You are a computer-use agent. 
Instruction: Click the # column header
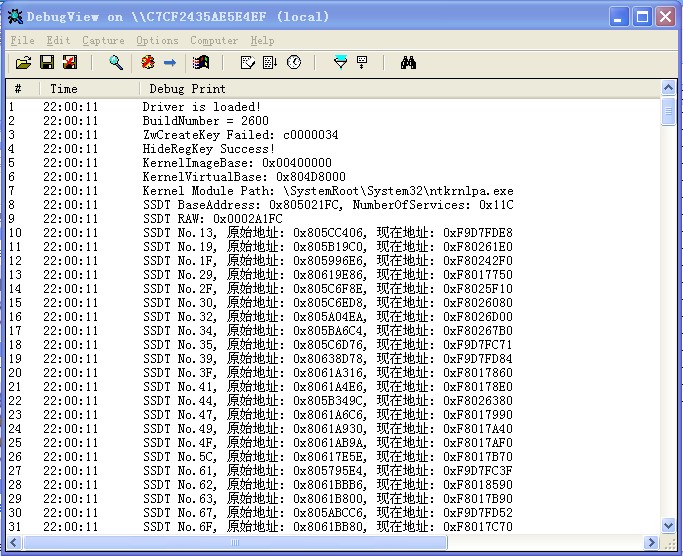coord(23,89)
